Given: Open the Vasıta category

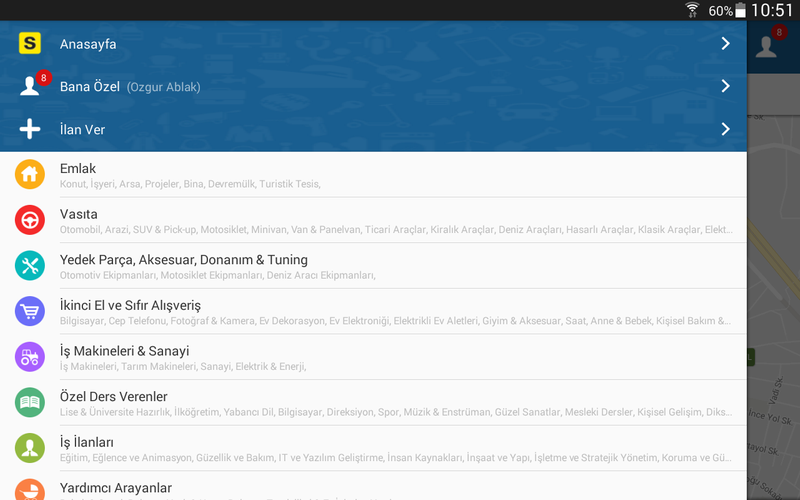Looking at the screenshot, I should (x=373, y=220).
